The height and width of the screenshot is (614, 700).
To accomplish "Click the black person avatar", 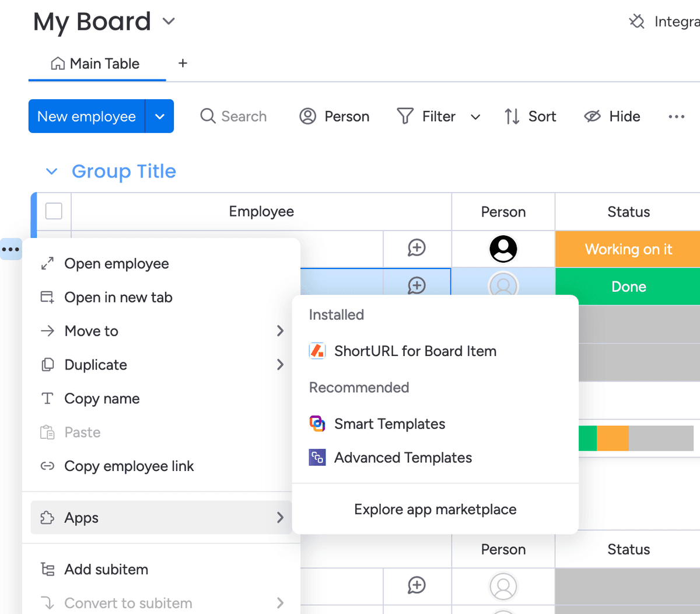I will point(503,249).
